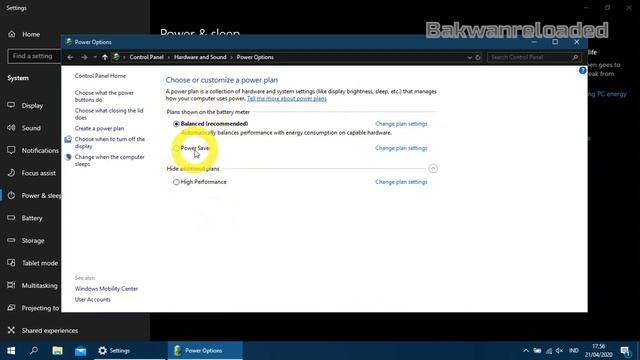Click battery icon in system tray
Image resolution: width=640 pixels, height=360 pixels.
[x=538, y=351]
